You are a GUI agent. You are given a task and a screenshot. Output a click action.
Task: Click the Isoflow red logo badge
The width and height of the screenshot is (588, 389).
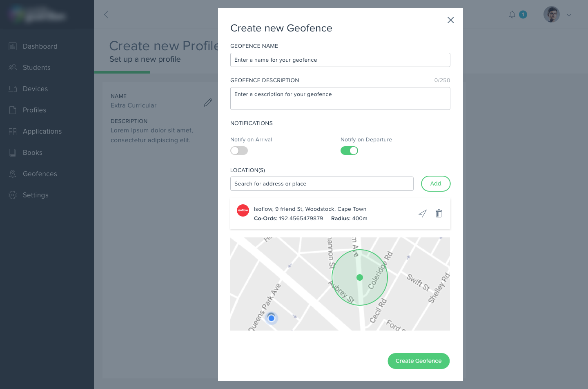click(243, 210)
